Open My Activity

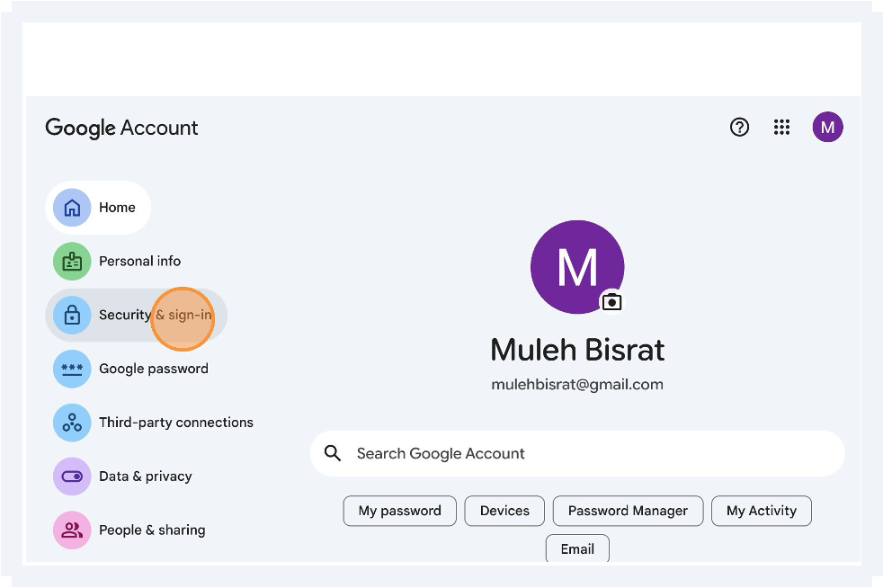761,511
